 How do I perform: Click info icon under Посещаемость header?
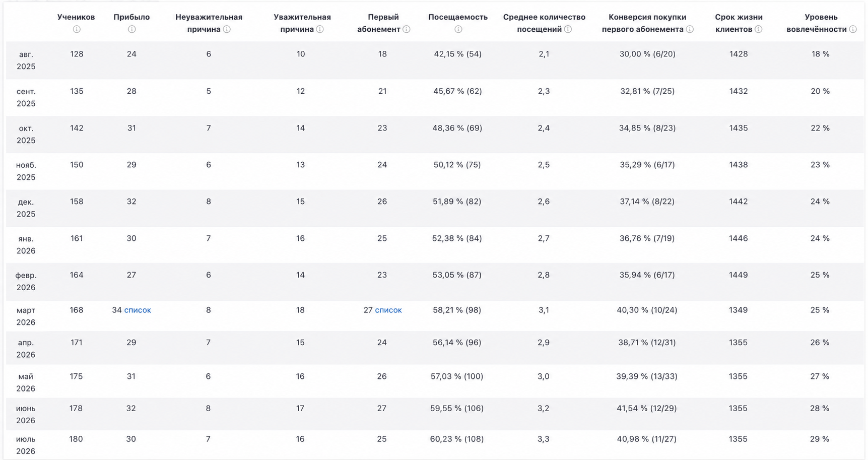[x=458, y=29]
